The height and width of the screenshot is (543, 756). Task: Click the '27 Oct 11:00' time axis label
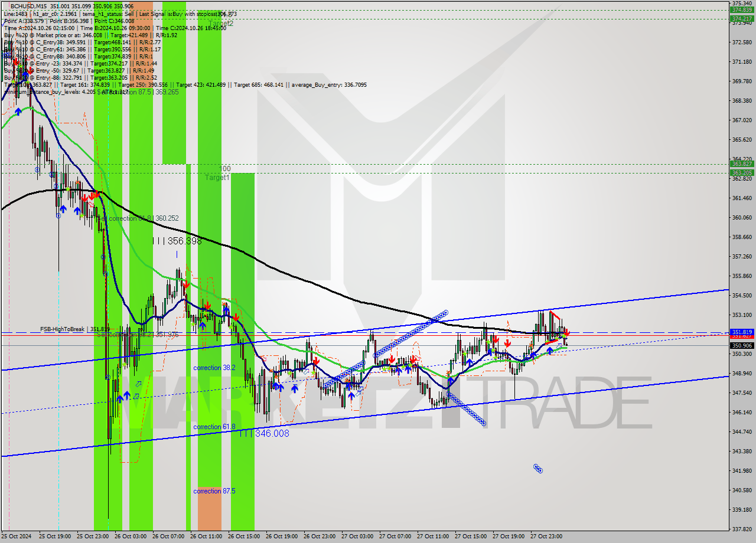pyautogui.click(x=432, y=537)
